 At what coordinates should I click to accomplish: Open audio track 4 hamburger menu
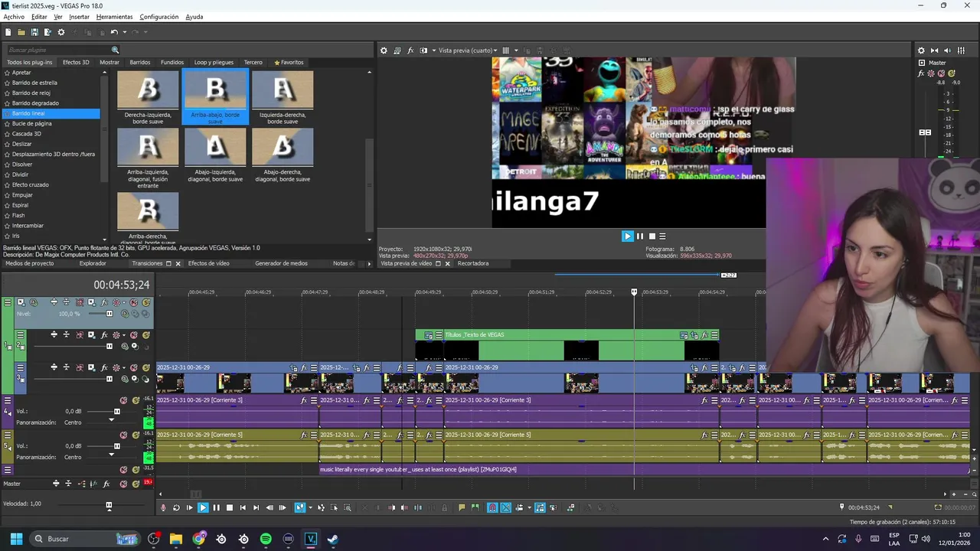point(8,400)
